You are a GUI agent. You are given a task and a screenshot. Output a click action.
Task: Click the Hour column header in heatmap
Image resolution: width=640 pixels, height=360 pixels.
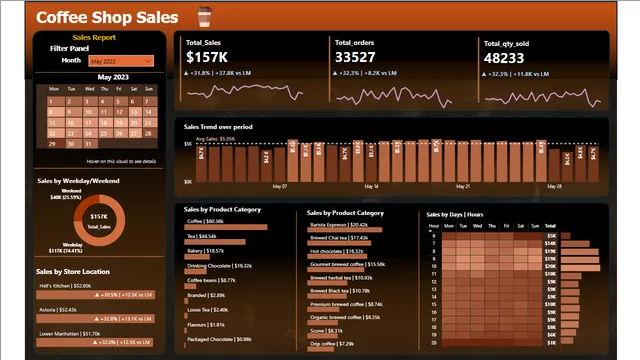(x=433, y=226)
